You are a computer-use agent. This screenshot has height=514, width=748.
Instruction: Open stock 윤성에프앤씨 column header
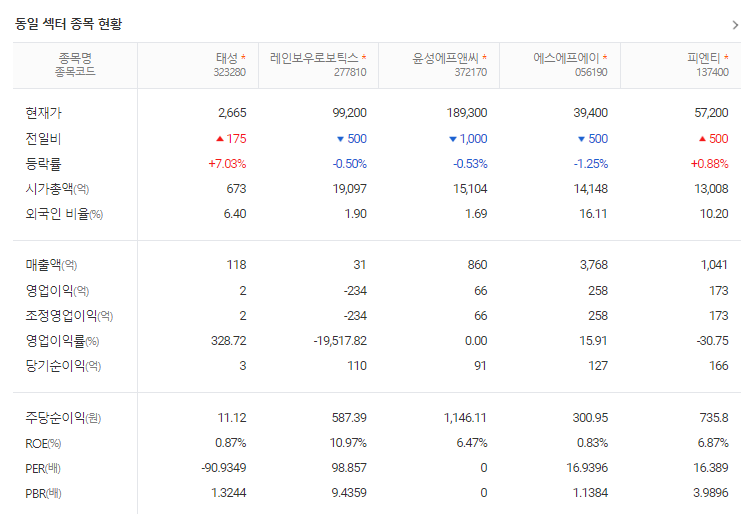[x=446, y=58]
